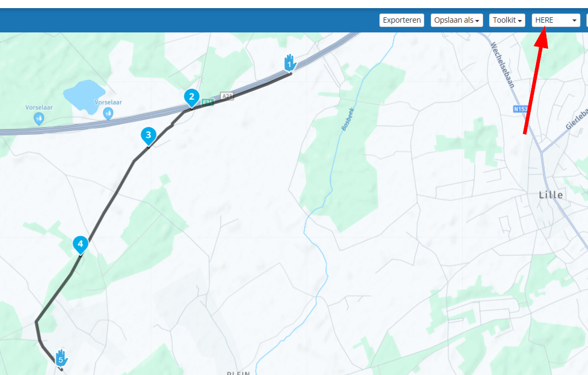Screen dimensions: 588x375
Task: Click the blue N153 road shield
Action: 520,109
